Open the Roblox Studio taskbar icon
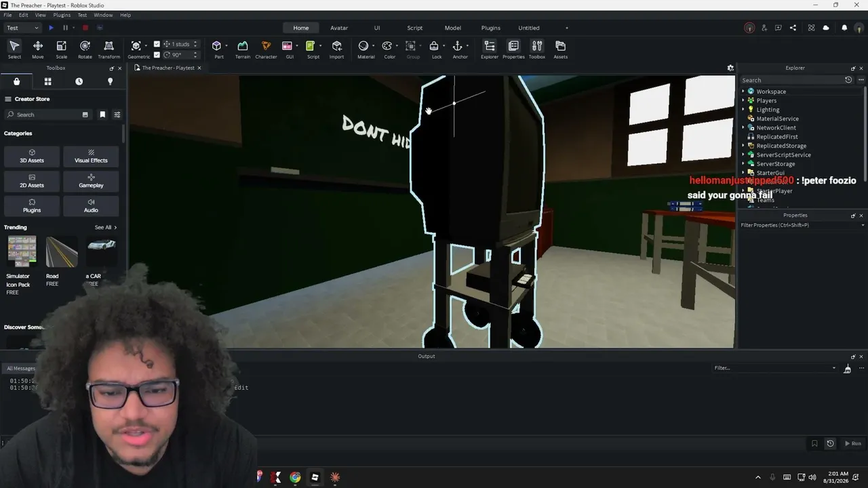 [x=315, y=477]
